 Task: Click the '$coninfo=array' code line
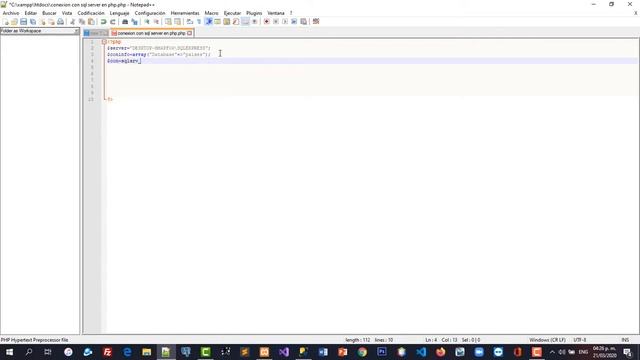159,54
